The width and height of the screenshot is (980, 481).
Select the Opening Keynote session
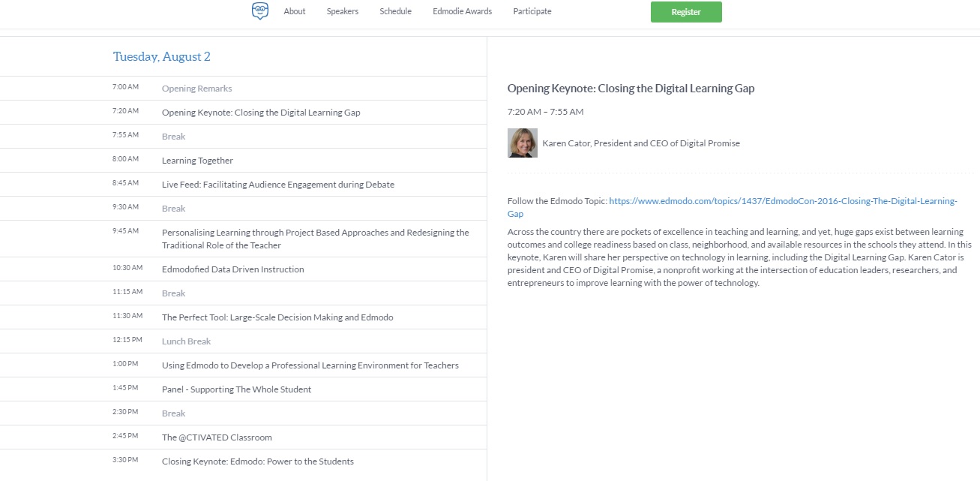261,113
